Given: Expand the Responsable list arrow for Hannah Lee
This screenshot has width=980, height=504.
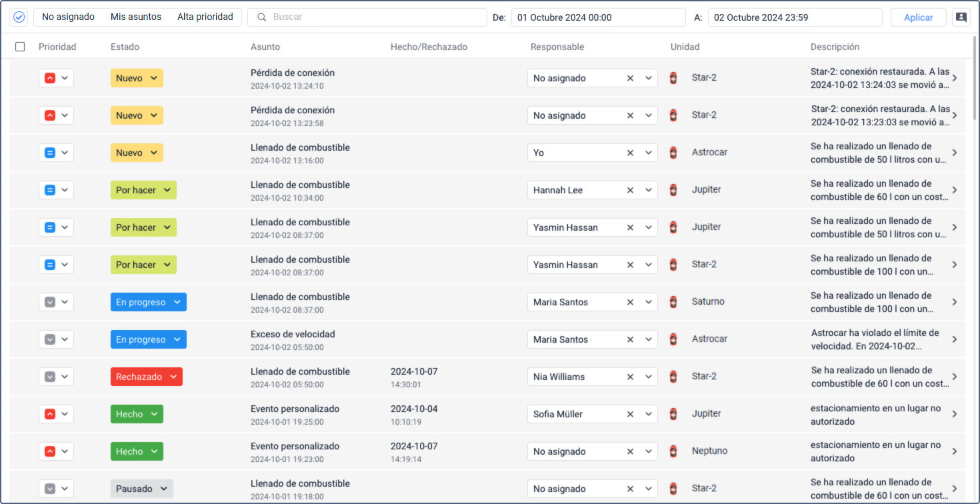Looking at the screenshot, I should point(649,190).
